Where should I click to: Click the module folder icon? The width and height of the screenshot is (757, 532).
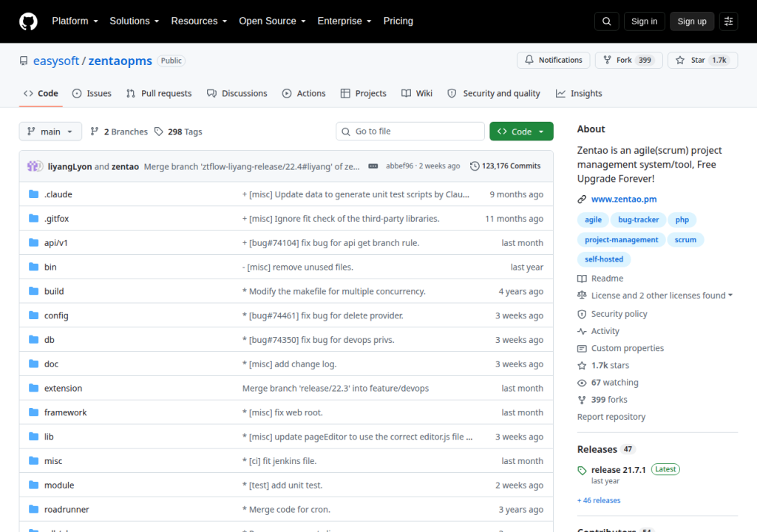tap(33, 485)
